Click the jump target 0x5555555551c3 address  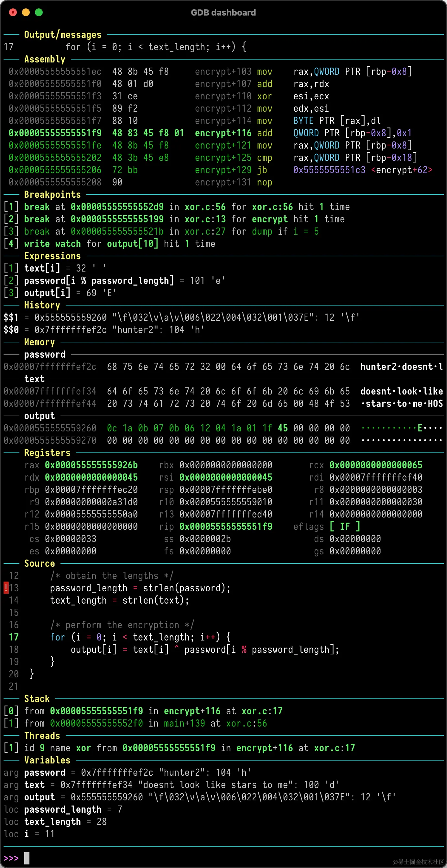[x=330, y=170]
